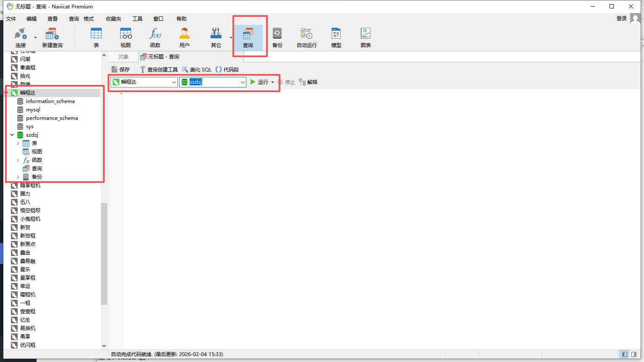Expand the 表 node under szdzj
The height and width of the screenshot is (362, 644).
click(18, 143)
